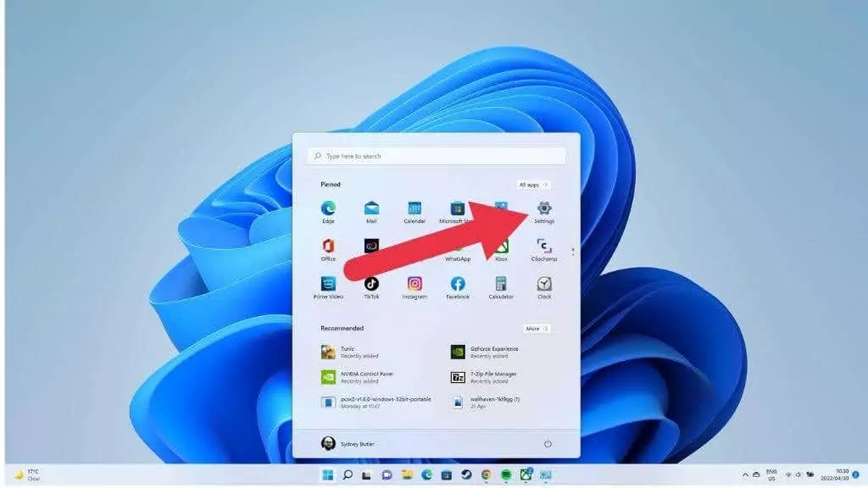Expand hidden system tray icons chevron
The image size is (868, 488).
pos(745,474)
